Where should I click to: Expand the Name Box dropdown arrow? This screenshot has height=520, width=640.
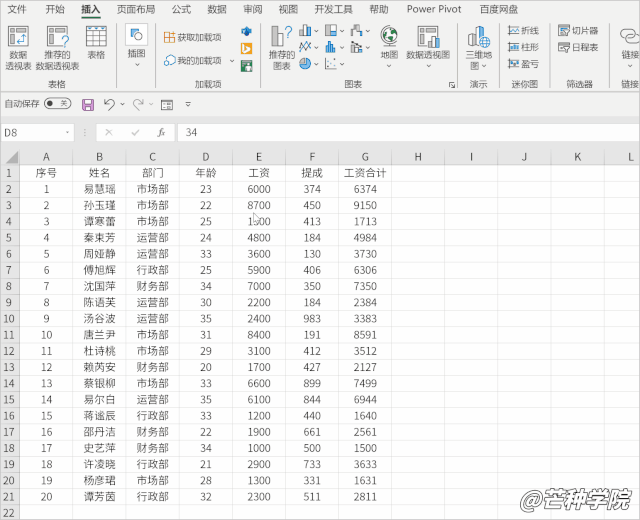(x=67, y=133)
